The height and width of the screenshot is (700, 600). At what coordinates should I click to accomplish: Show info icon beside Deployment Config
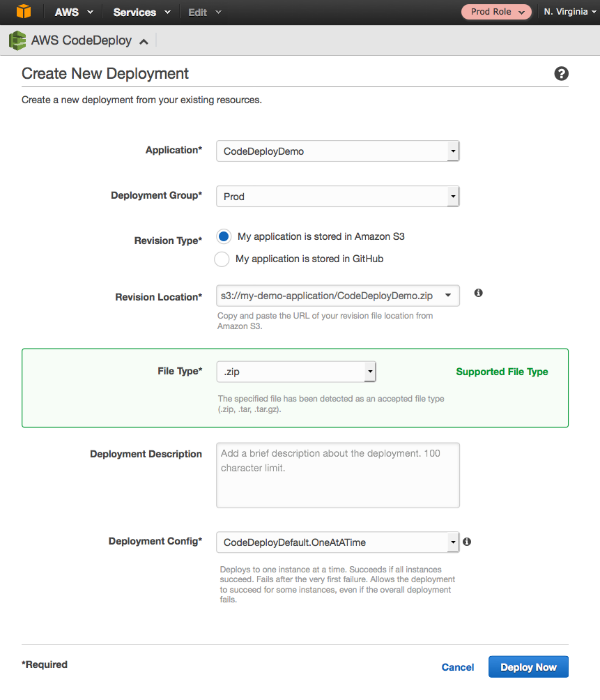pos(467,542)
